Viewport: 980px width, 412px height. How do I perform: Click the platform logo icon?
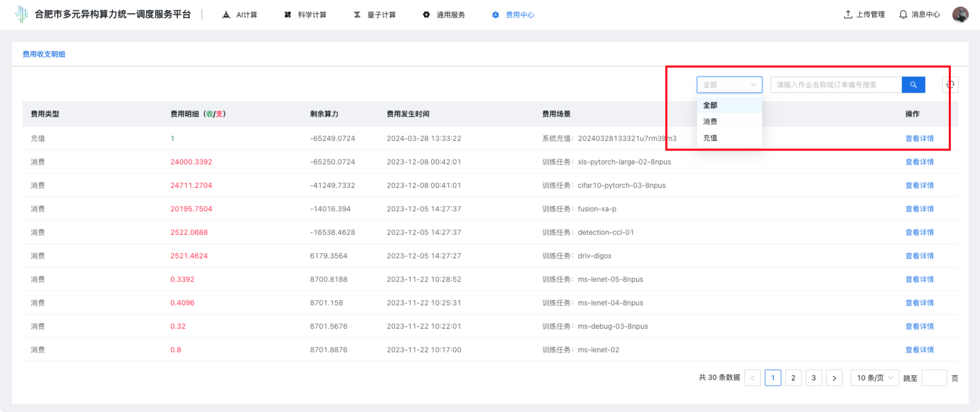(21, 14)
